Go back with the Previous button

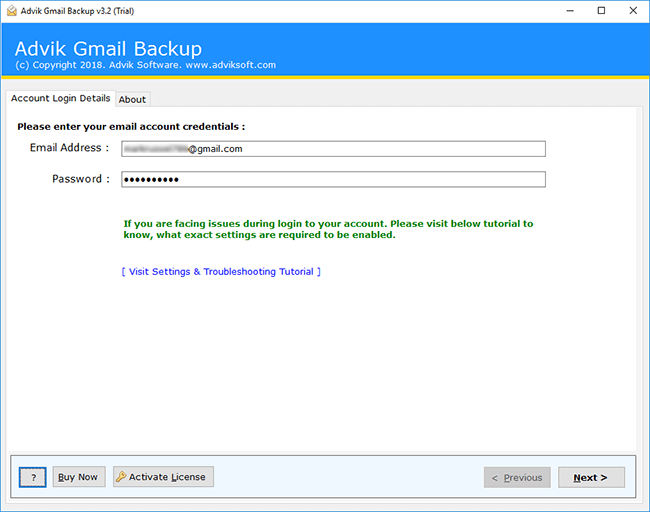[x=517, y=478]
